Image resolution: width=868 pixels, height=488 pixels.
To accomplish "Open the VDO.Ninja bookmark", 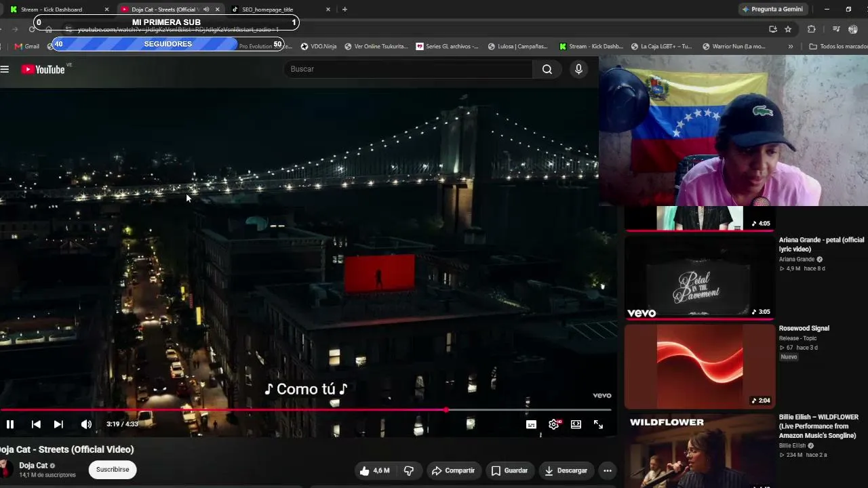I will coord(319,47).
